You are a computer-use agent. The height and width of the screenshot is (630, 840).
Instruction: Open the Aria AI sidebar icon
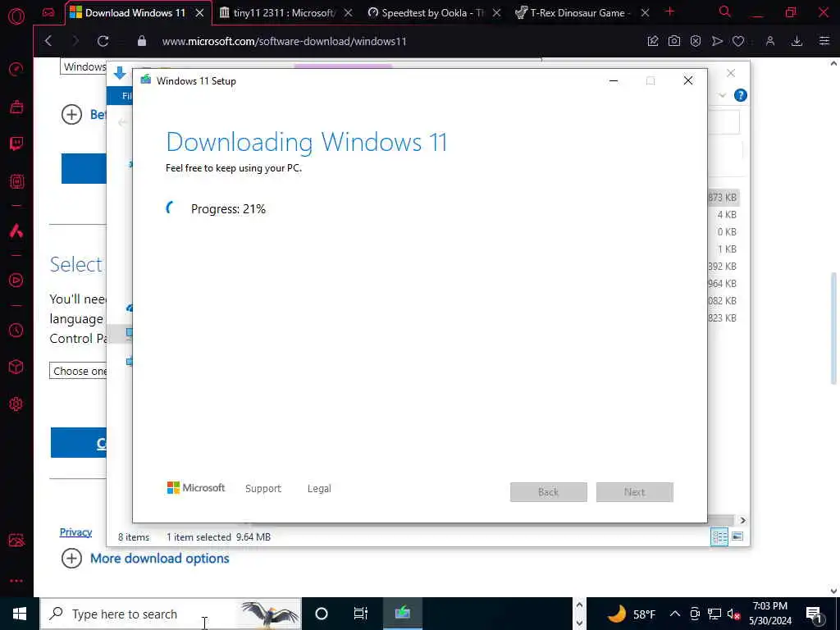pyautogui.click(x=16, y=231)
